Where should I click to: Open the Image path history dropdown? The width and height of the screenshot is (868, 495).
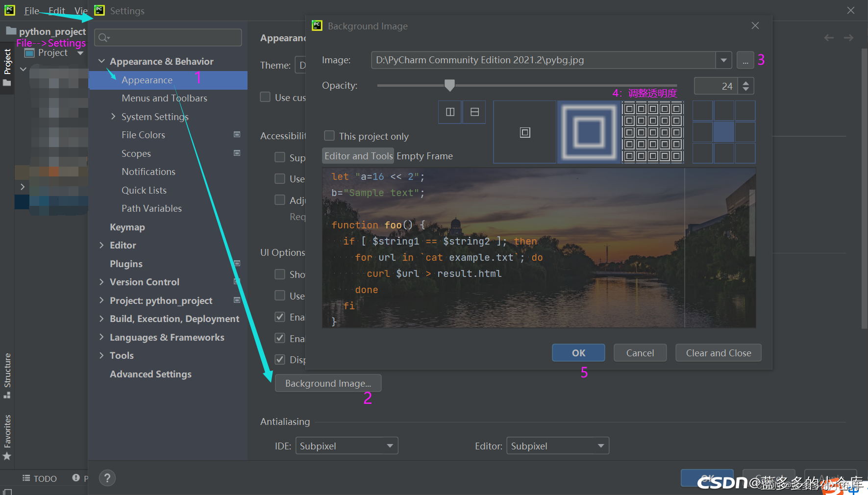(723, 60)
